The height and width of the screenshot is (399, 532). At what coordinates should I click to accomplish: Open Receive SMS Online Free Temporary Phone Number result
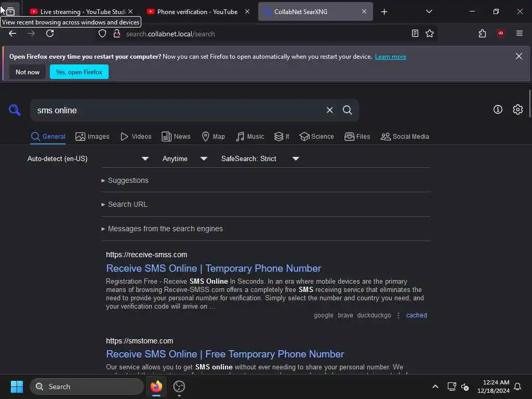coord(225,354)
